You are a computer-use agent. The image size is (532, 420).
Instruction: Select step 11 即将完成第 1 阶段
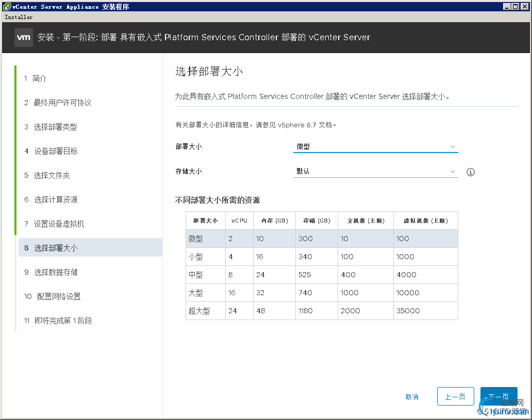58,321
